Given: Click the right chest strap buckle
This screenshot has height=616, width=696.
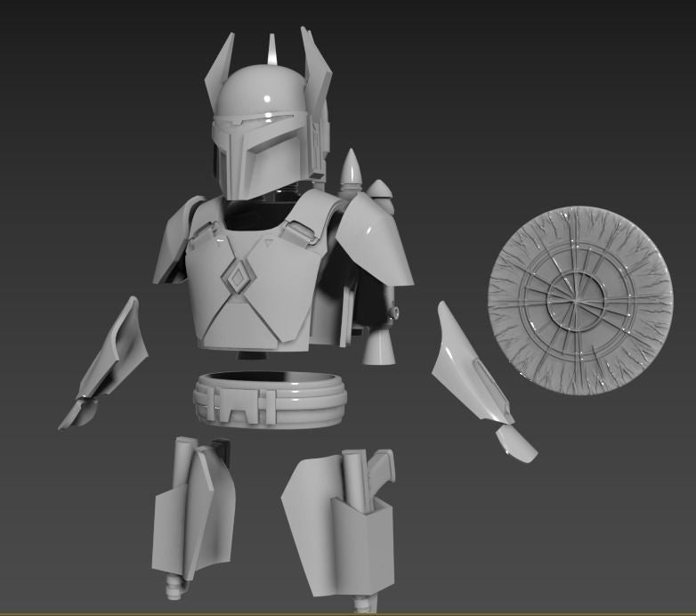Looking at the screenshot, I should [x=303, y=233].
